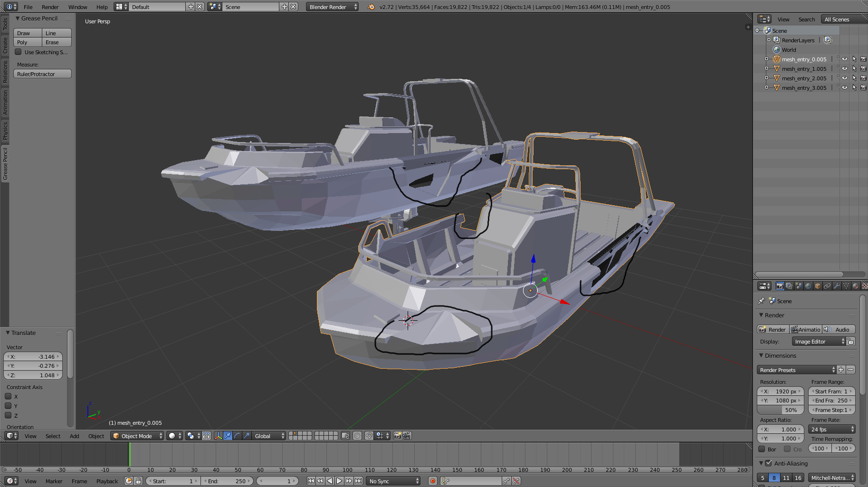Screen dimensions: 868x487
Task: Toggle the 3D manipulator widget icon
Action: point(218,436)
